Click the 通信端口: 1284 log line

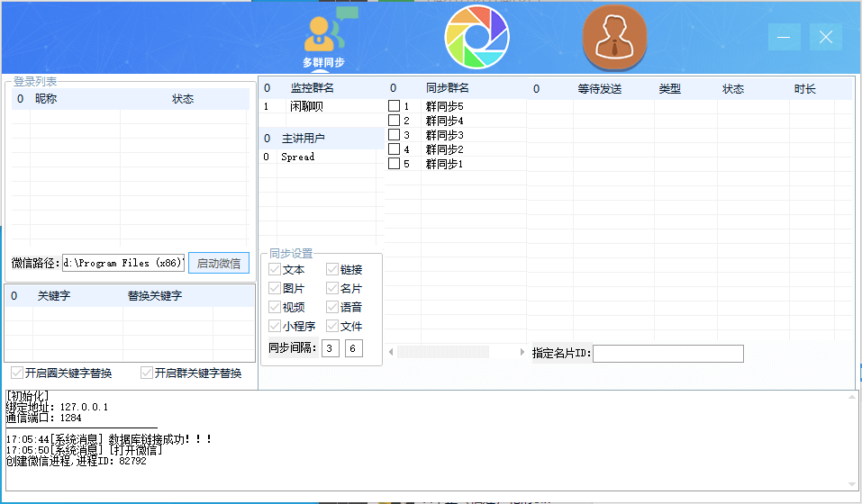[44, 418]
